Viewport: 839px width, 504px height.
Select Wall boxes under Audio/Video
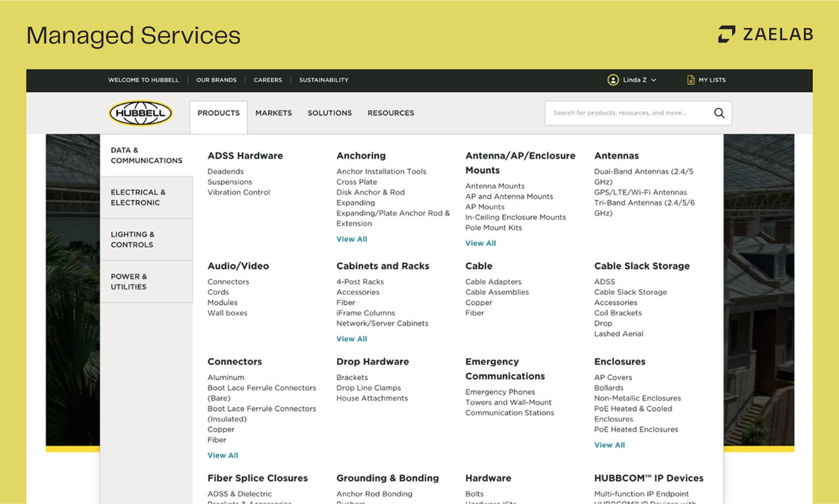228,313
